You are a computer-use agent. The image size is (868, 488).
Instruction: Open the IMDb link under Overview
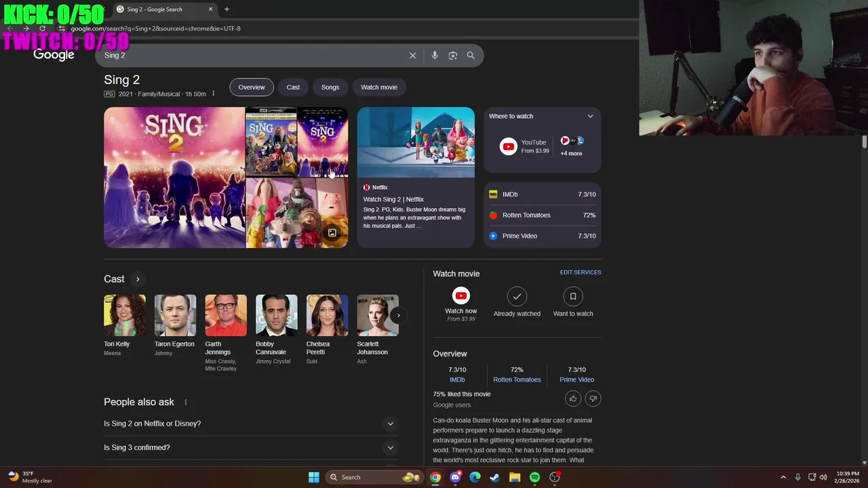point(457,380)
